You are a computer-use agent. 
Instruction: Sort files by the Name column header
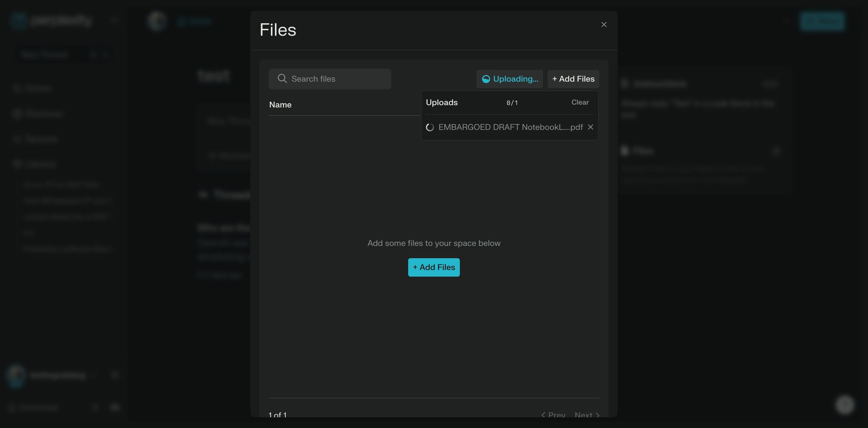pyautogui.click(x=280, y=105)
